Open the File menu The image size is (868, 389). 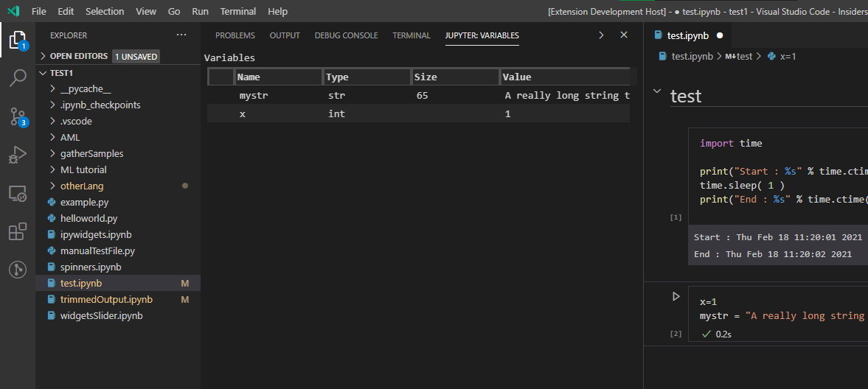39,11
